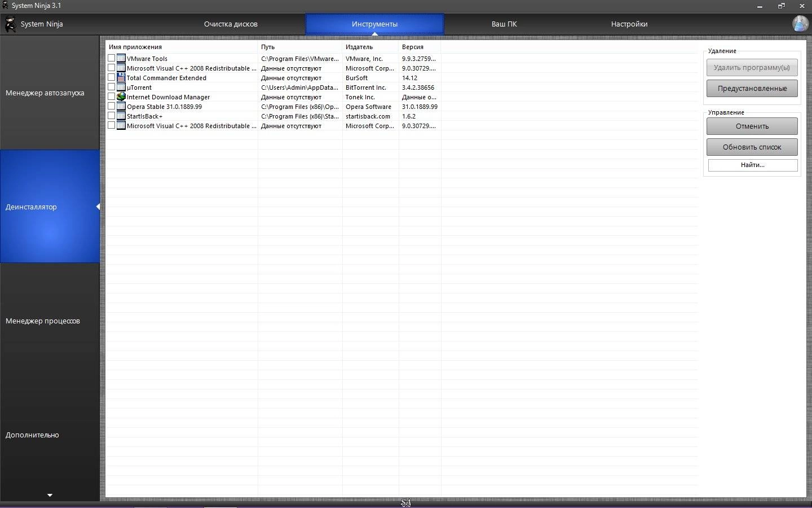Screen dimensions: 812x508
Task: Open the Очистка дисков tab
Action: tap(231, 24)
